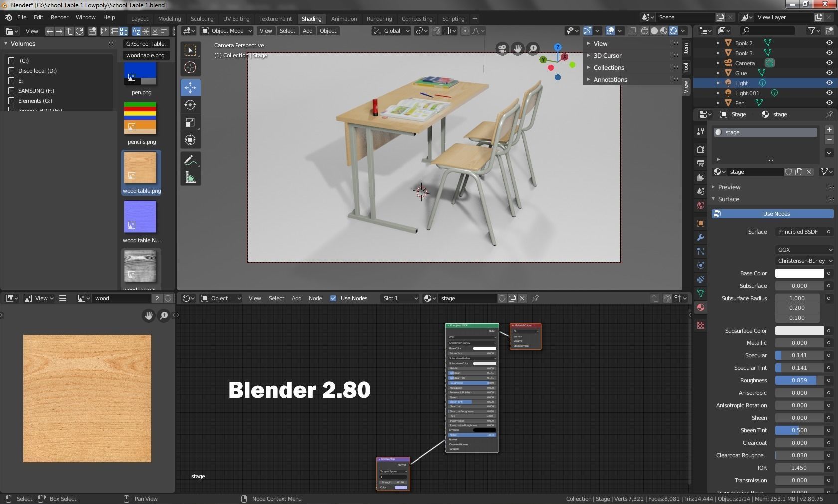
Task: Open the Material properties tab
Action: pyautogui.click(x=701, y=307)
